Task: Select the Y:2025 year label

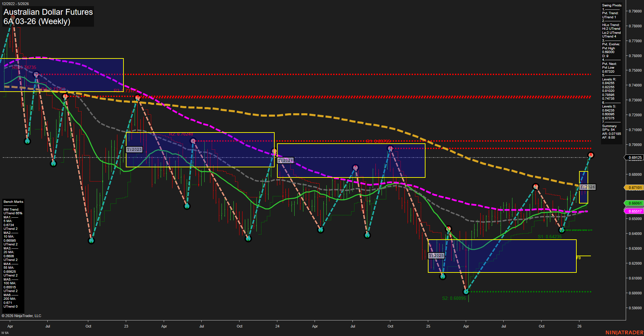Action: tap(436, 256)
